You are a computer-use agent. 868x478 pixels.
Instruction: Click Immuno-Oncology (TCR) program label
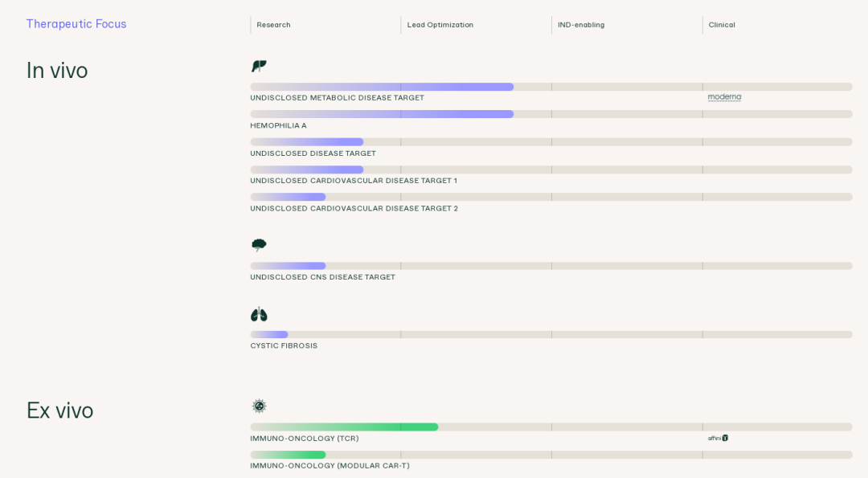304,439
